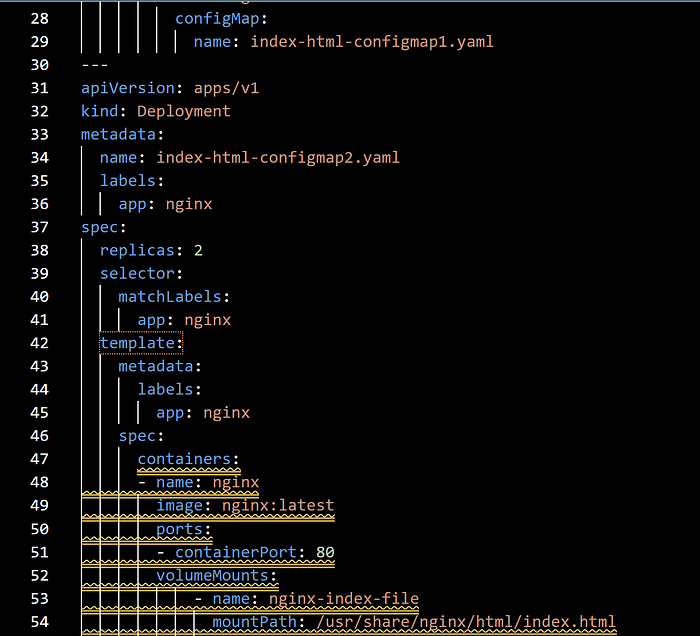Viewport: 700px width, 636px height.
Task: Click line number 30 in the gutter
Action: point(39,65)
